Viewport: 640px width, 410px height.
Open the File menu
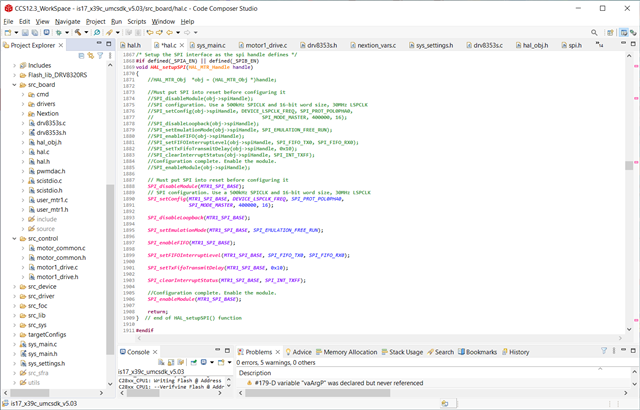pyautogui.click(x=8, y=22)
